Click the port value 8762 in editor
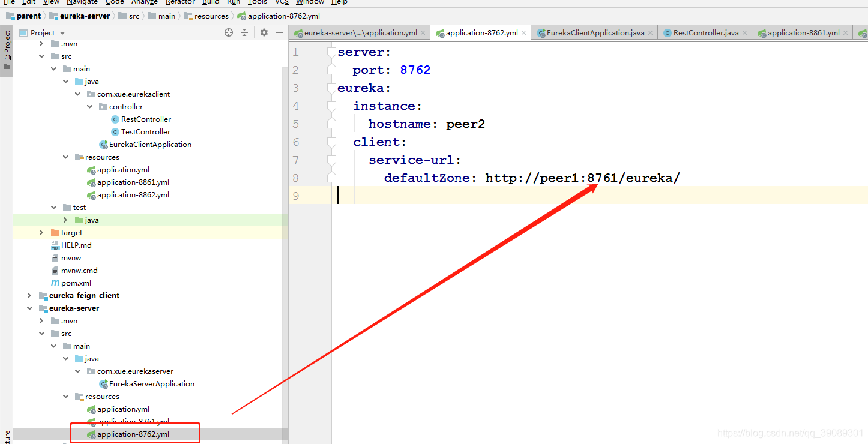 pyautogui.click(x=415, y=70)
